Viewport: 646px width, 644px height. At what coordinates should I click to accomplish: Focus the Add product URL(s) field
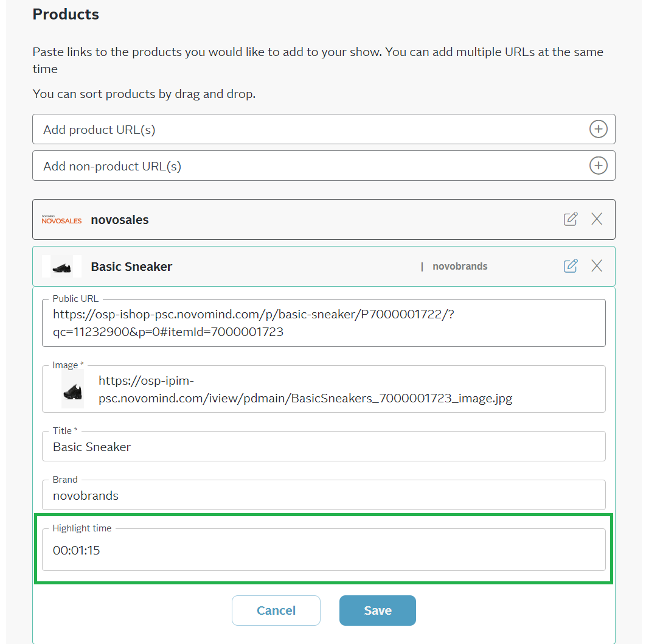(324, 129)
